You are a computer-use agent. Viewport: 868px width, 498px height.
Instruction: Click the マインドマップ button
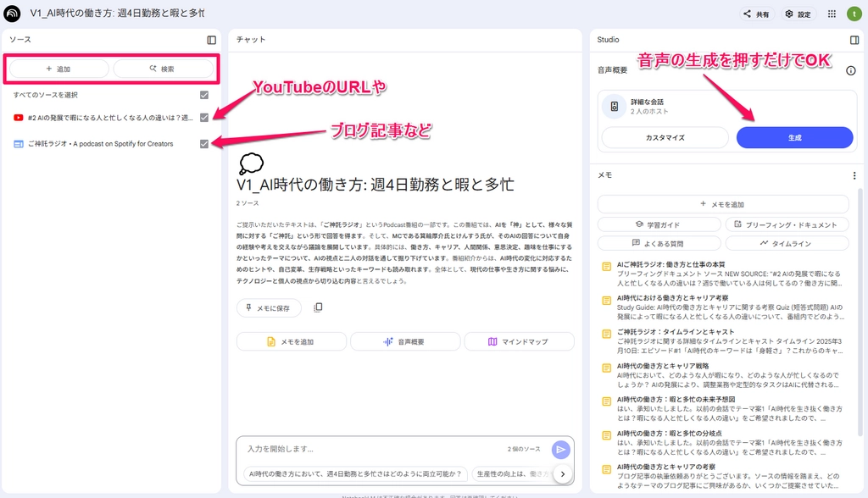pyautogui.click(x=519, y=341)
